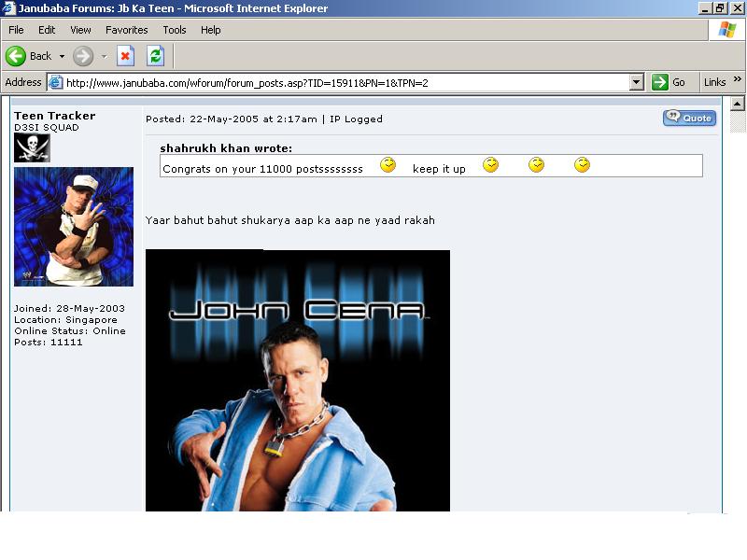Click the green Refresh page icon

pyautogui.click(x=155, y=56)
